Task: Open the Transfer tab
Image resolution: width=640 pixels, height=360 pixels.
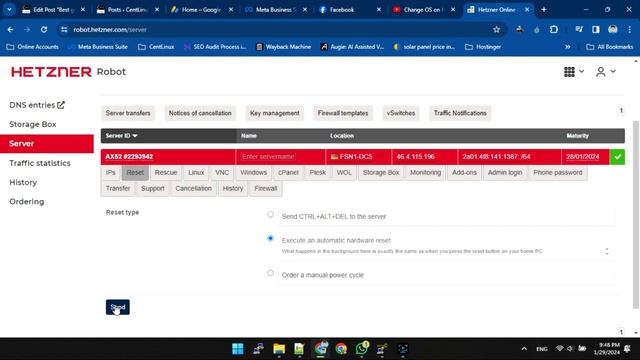Action: tap(118, 189)
